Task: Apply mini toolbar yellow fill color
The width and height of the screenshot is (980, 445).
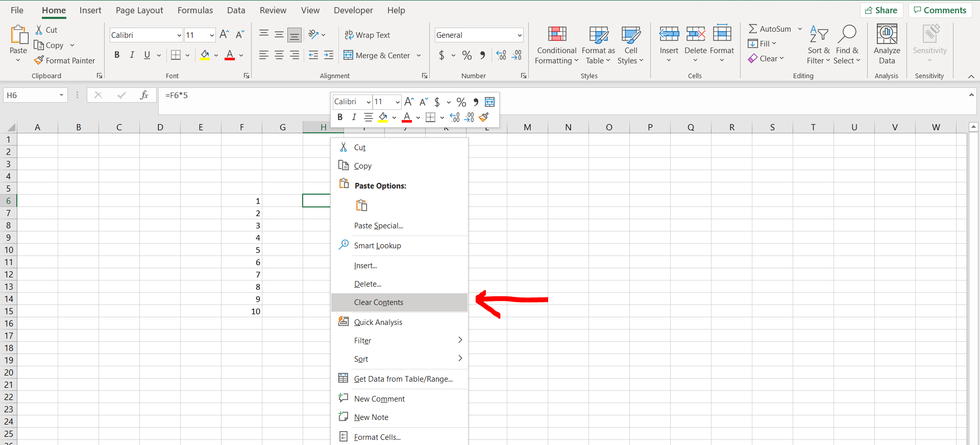Action: click(383, 118)
